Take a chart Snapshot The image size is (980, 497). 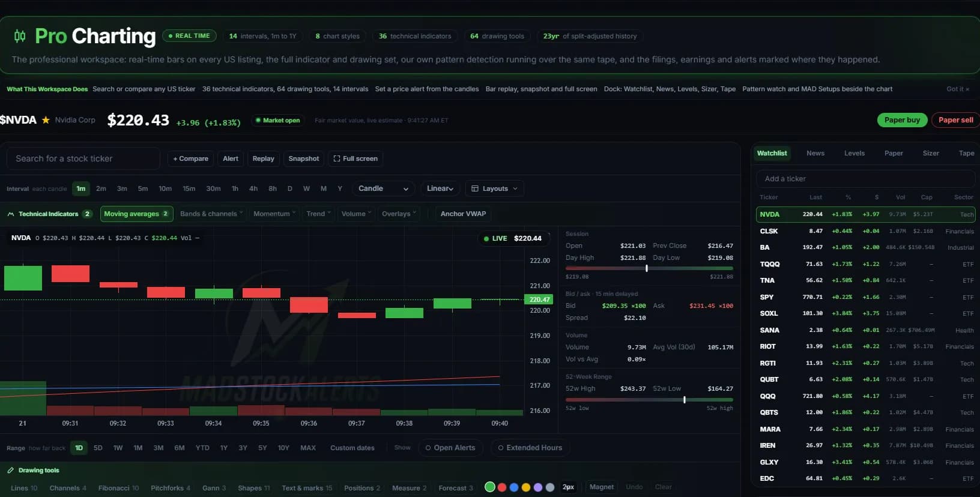coord(304,158)
